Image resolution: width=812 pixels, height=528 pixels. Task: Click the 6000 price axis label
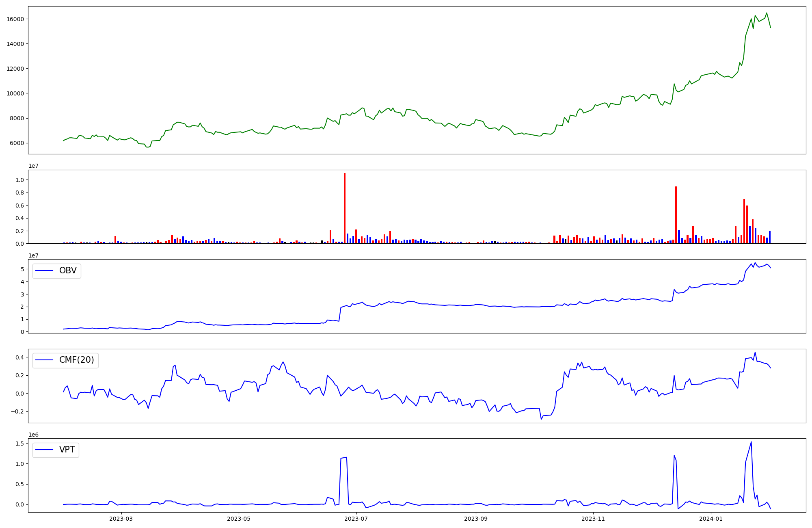point(17,143)
